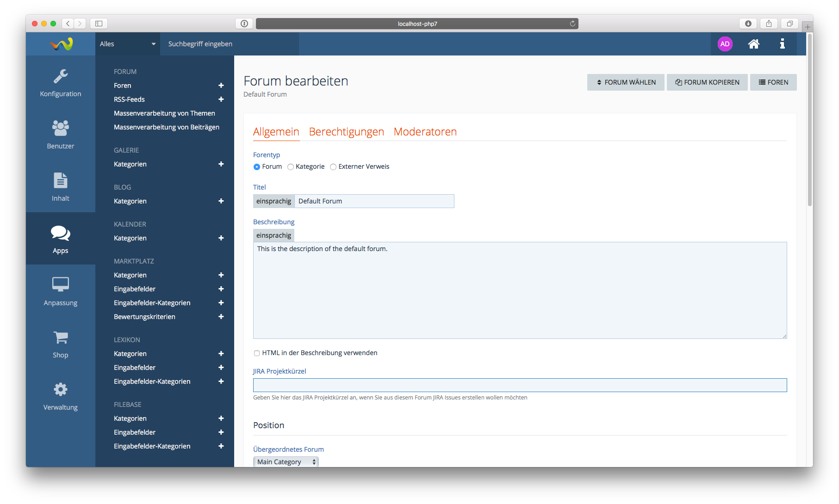Screen dimensions: 839x504
Task: Enable HTML in der Beschreibung verwenden
Action: point(257,353)
